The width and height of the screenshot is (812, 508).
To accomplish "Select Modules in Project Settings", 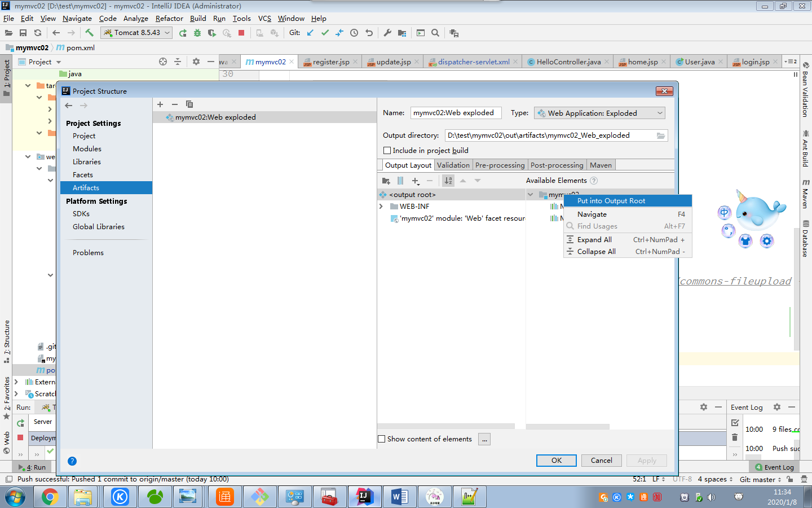I will click(x=87, y=149).
